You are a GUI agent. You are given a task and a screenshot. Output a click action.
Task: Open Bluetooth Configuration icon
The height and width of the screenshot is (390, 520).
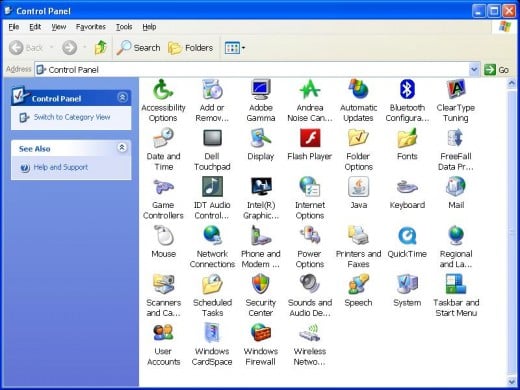click(407, 90)
